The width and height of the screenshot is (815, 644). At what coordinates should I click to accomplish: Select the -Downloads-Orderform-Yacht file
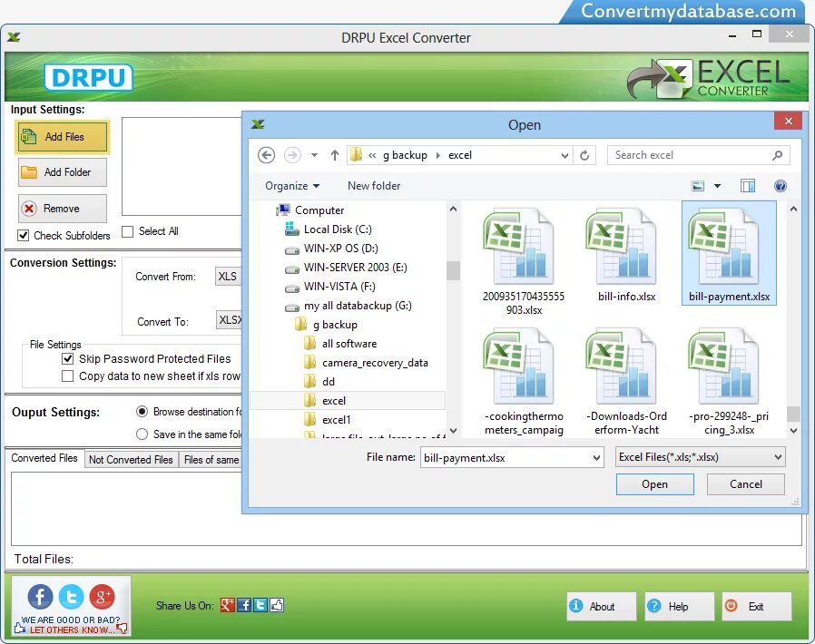626,382
